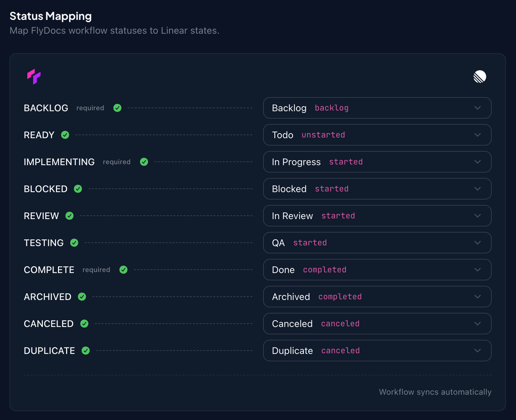Image resolution: width=516 pixels, height=420 pixels.
Task: Click 'required' tag beside IMPLEMENTING
Action: (x=117, y=162)
